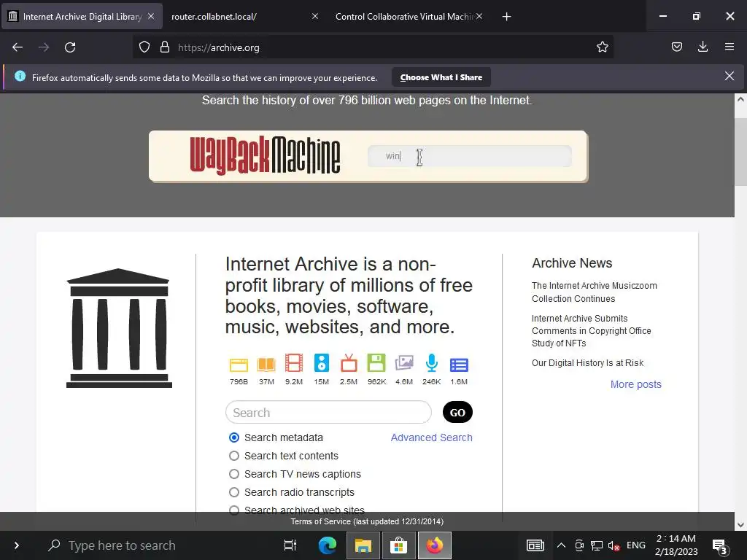Open a new browser tab
Viewport: 747px width, 560px height.
(x=506, y=17)
